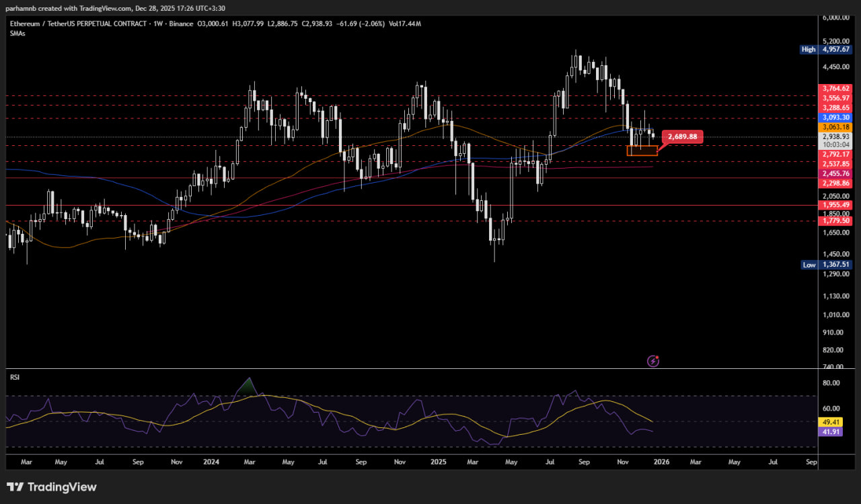Select the blue 3,093.30 SMA label
861x504 pixels.
836,117
